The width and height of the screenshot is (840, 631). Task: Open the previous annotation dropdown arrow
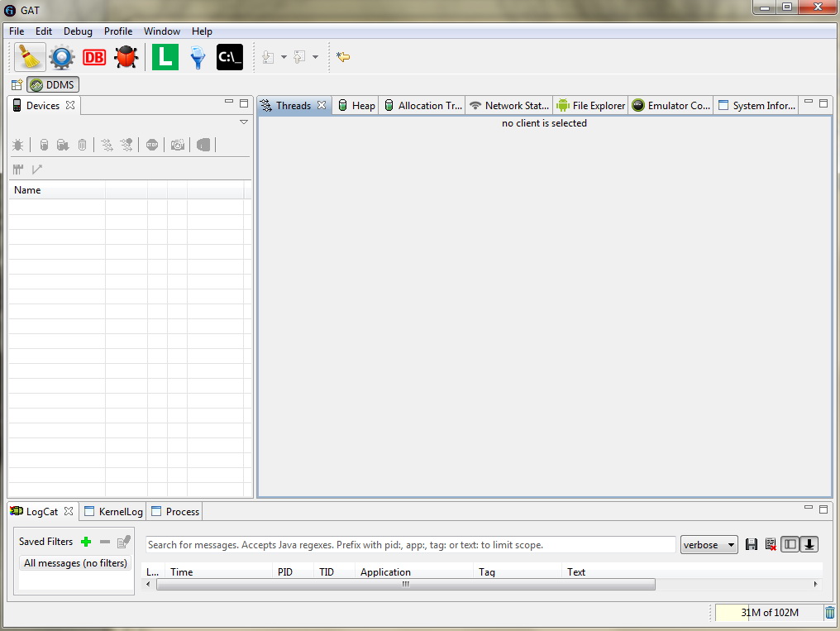pos(316,57)
